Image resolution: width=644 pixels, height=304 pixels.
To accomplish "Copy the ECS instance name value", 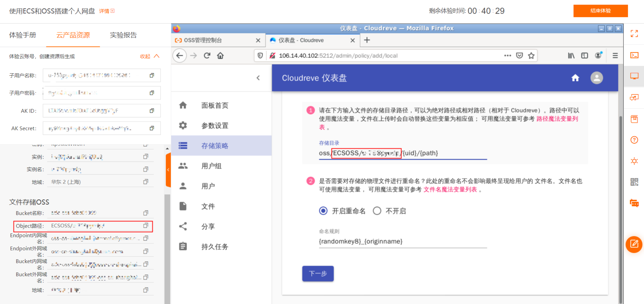I will coord(145,169).
